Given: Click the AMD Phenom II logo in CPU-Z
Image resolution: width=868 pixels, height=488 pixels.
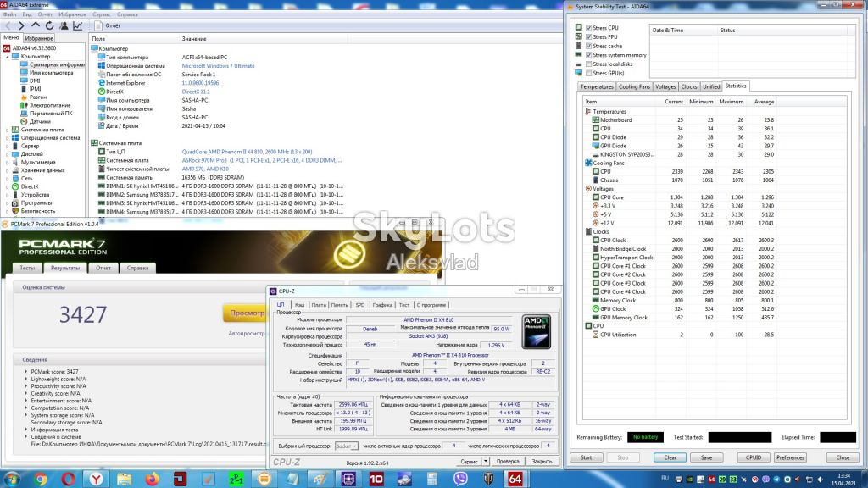Looking at the screenshot, I should (537, 332).
